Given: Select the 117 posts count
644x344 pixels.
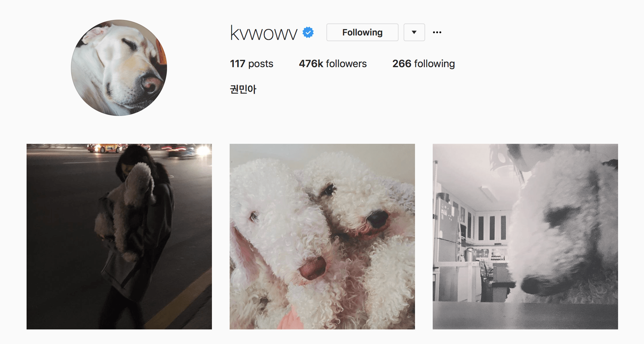Looking at the screenshot, I should (251, 64).
